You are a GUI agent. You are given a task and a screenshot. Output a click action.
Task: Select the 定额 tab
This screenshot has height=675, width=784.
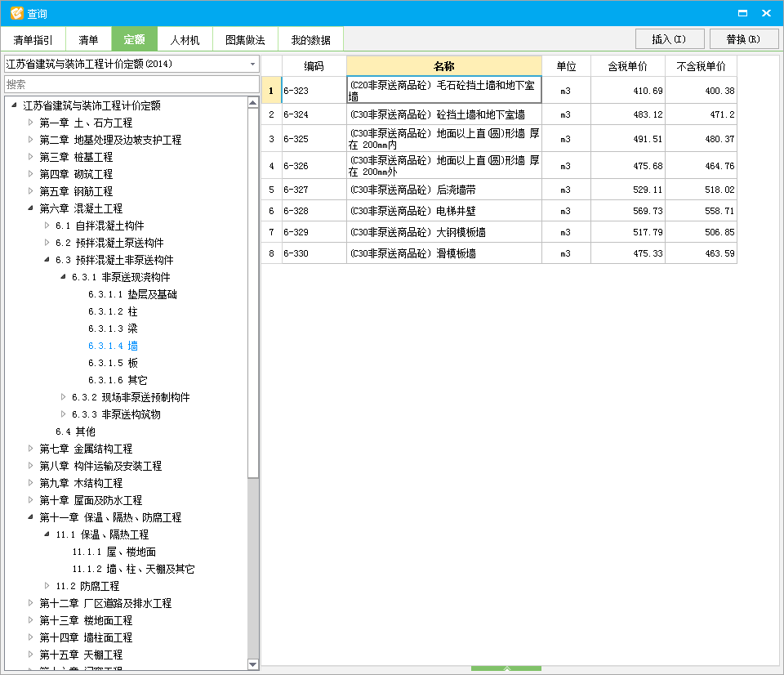pyautogui.click(x=135, y=39)
